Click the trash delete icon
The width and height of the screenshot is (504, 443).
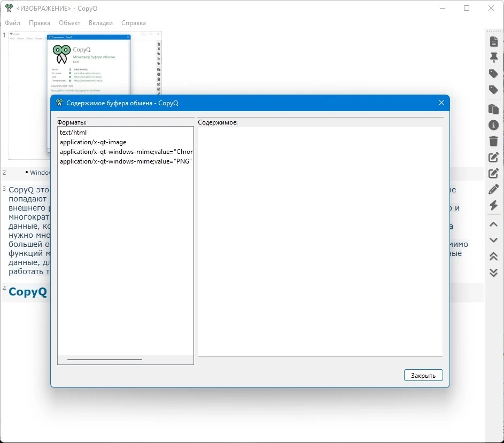[494, 141]
